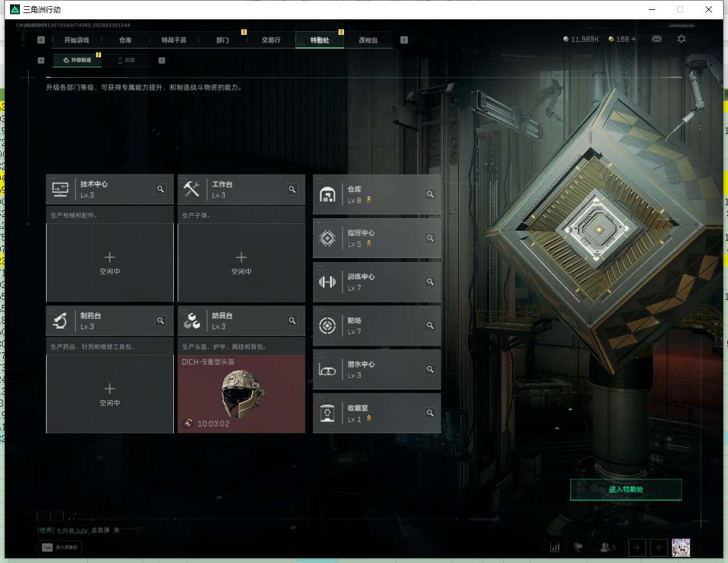Click the 潜水中心 goggles icon
Viewport: 728px width, 563px height.
(327, 370)
